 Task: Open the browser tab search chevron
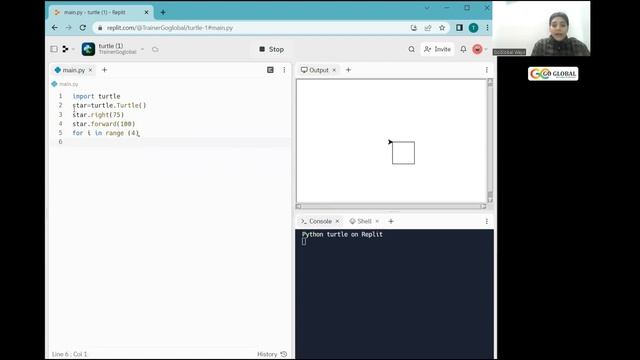tap(427, 8)
